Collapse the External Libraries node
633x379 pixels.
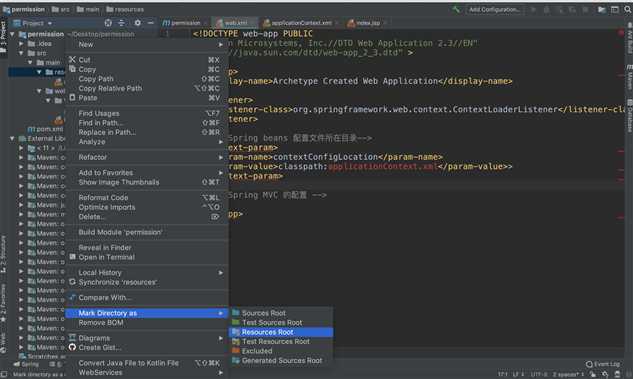(x=12, y=138)
